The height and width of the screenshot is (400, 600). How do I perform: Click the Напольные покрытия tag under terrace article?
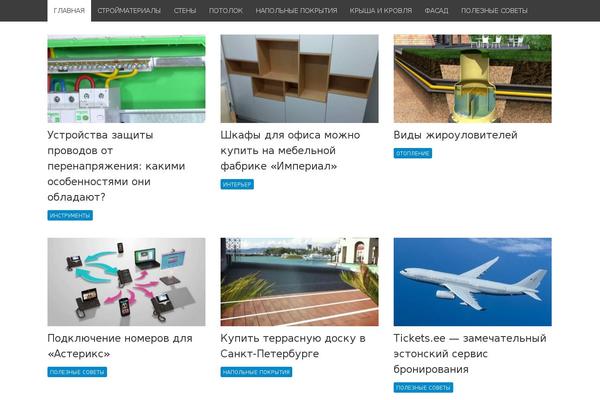point(256,372)
